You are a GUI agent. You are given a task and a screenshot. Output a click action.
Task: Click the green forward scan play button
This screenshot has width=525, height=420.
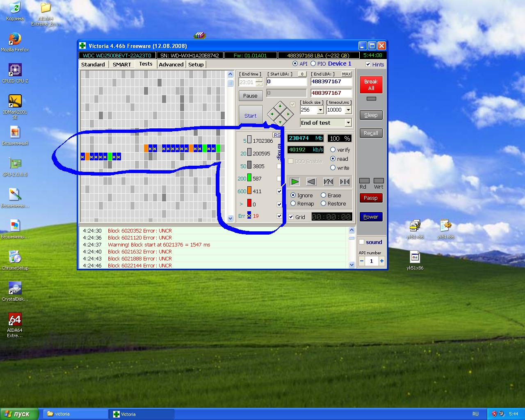coord(295,182)
